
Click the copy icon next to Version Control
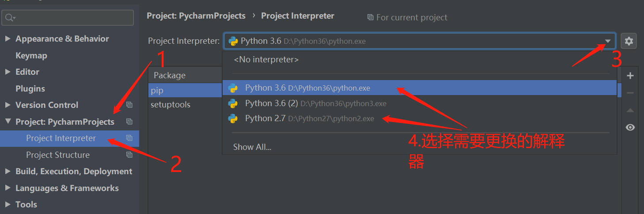pos(129,105)
